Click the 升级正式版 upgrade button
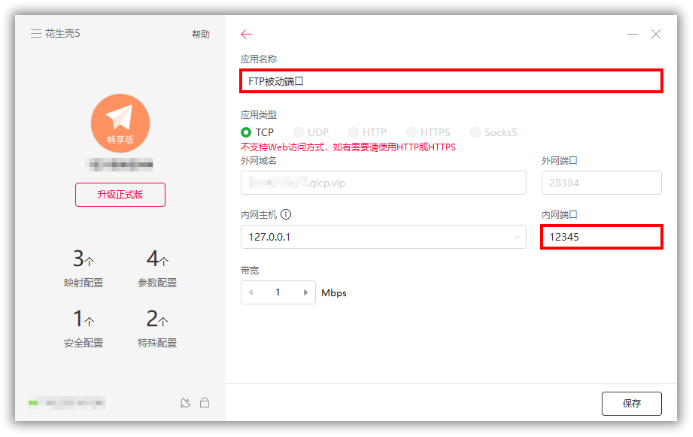The width and height of the screenshot is (693, 437). pyautogui.click(x=120, y=195)
